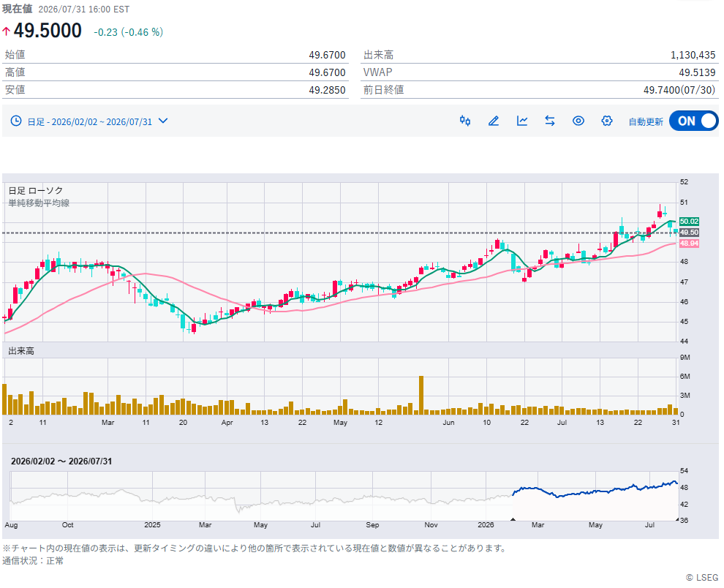
Task: Click the 自動更新 label
Action: 646,122
